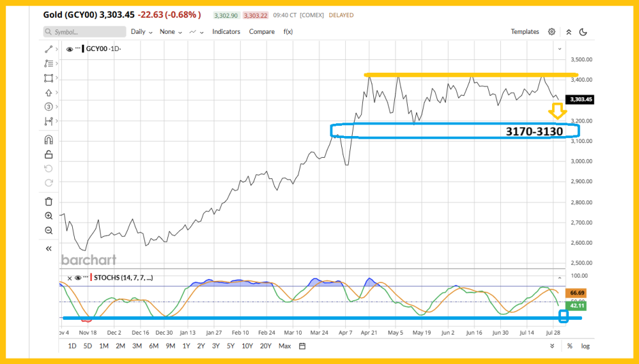Open chart settings gear icon
The image size is (639, 364).
click(x=551, y=31)
